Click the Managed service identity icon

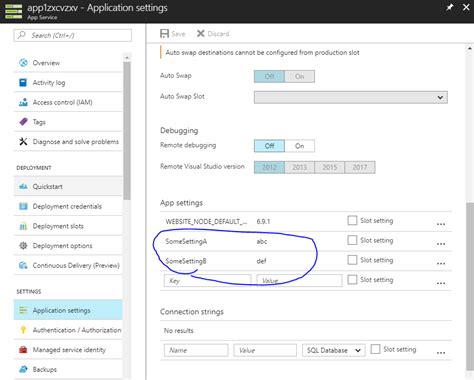[x=23, y=350]
